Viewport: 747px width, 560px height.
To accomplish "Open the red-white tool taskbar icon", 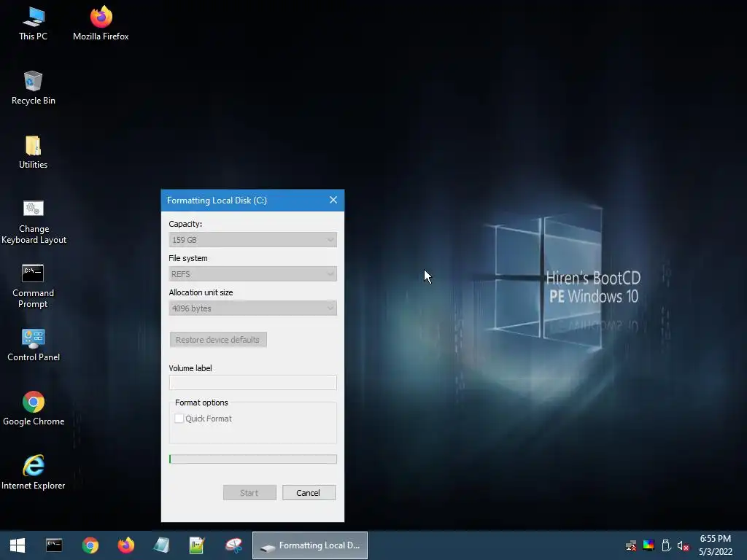I will 233,545.
